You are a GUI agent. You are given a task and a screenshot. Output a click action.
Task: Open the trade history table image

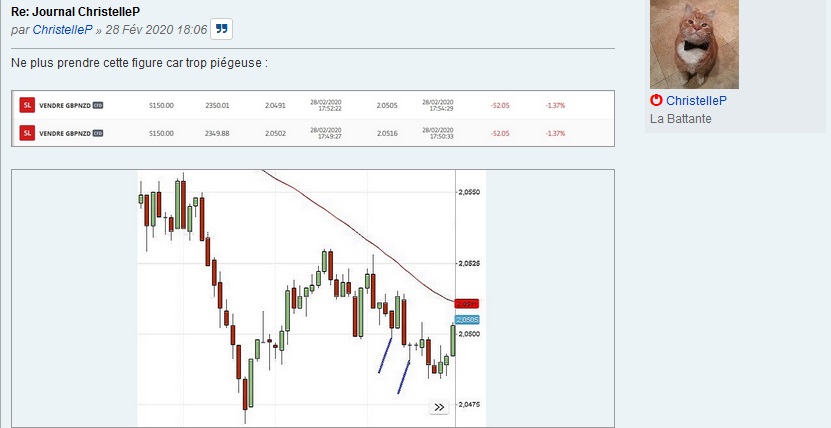tap(312, 119)
